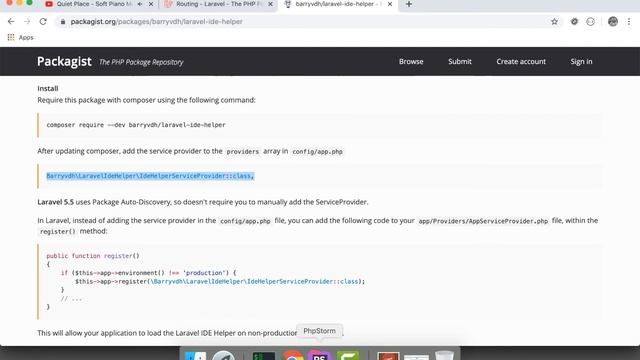Open a new browser tab
Screen dimensions: 640x360
[x=409, y=4]
